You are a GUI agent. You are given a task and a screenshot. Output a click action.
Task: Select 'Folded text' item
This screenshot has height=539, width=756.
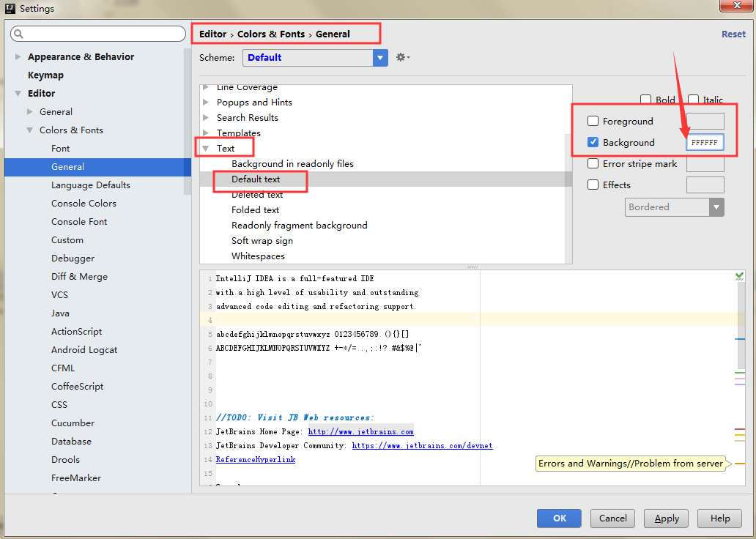point(255,210)
